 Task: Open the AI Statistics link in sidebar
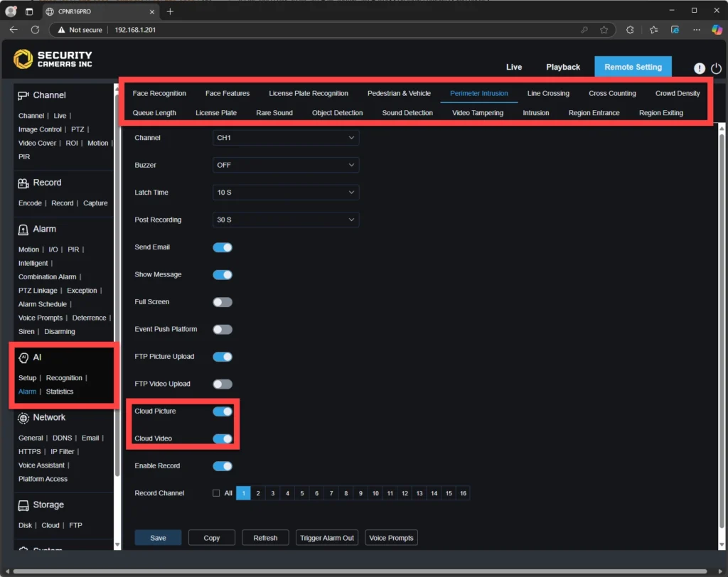click(x=60, y=392)
